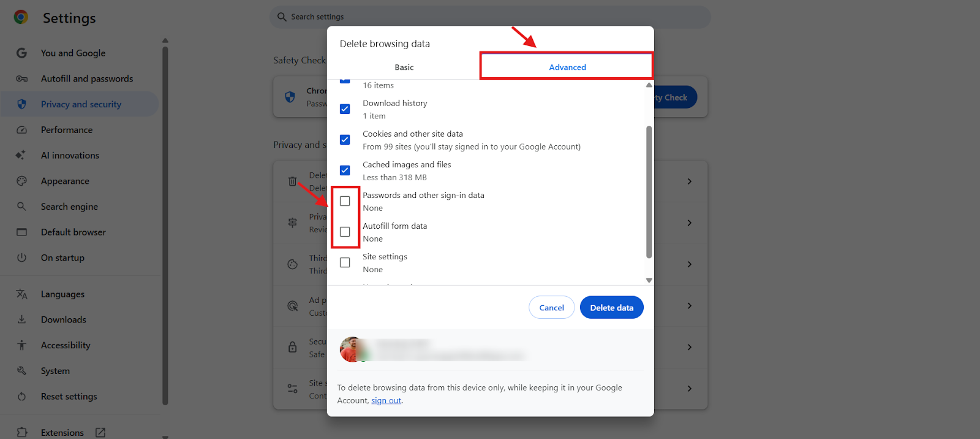Image resolution: width=980 pixels, height=439 pixels.
Task: Click the dialog scroll down arrow
Action: coord(649,280)
